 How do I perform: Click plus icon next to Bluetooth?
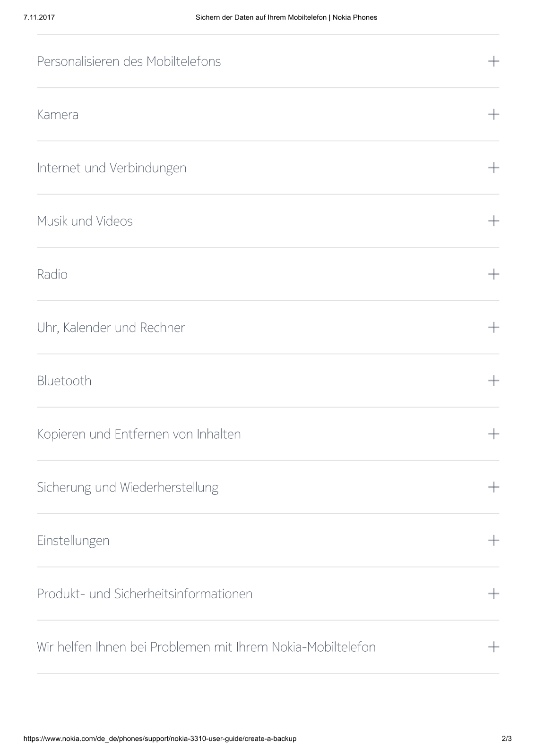click(493, 381)
